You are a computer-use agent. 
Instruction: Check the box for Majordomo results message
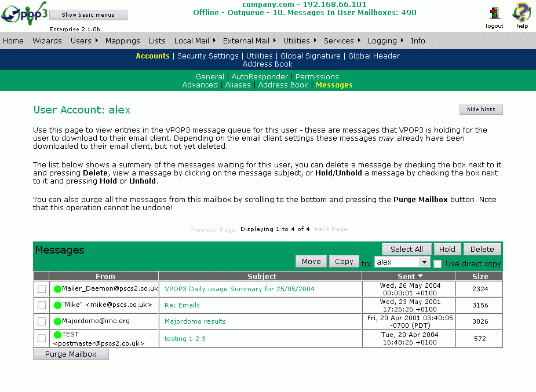click(42, 321)
